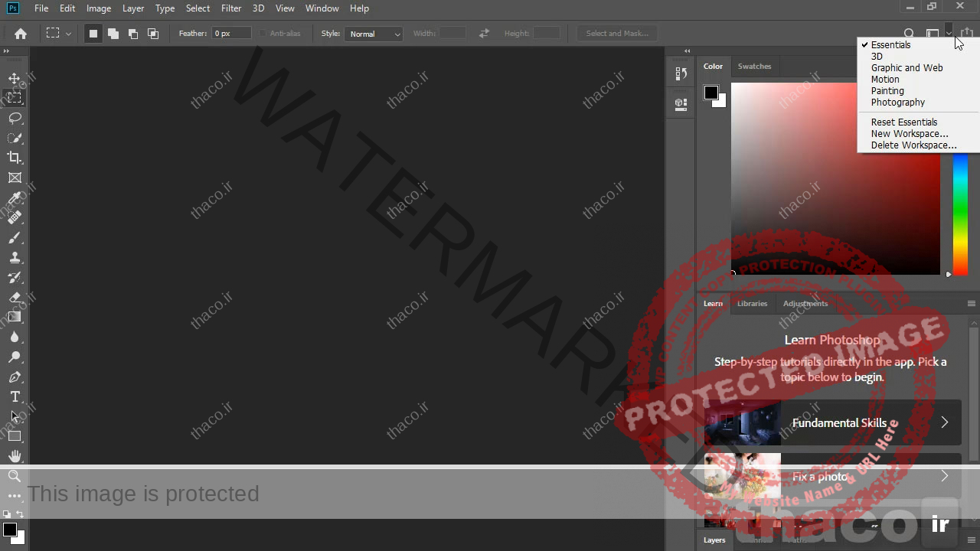Select the Zoom tool
The height and width of the screenshot is (551, 980).
coord(15,476)
